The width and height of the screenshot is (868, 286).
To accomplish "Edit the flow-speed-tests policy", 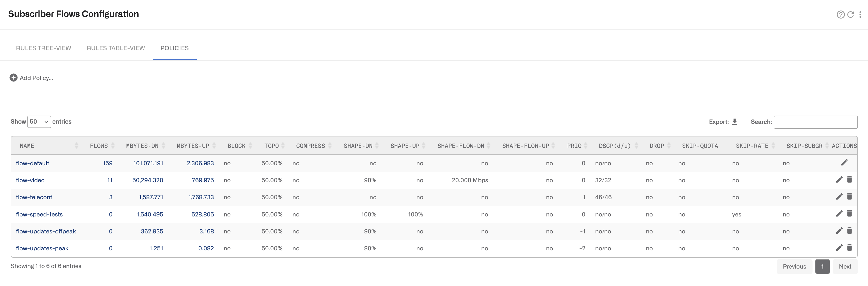I will pyautogui.click(x=839, y=214).
